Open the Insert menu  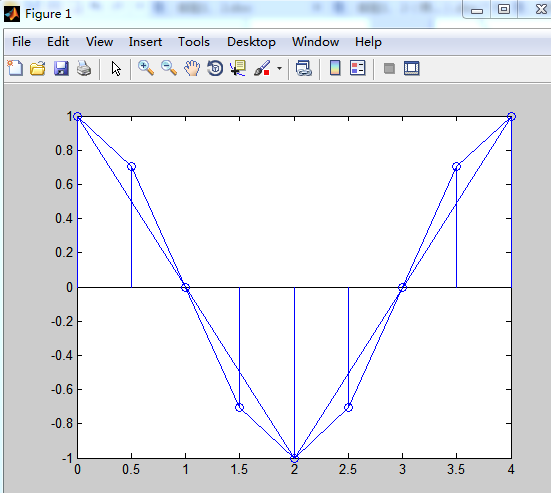pos(145,42)
